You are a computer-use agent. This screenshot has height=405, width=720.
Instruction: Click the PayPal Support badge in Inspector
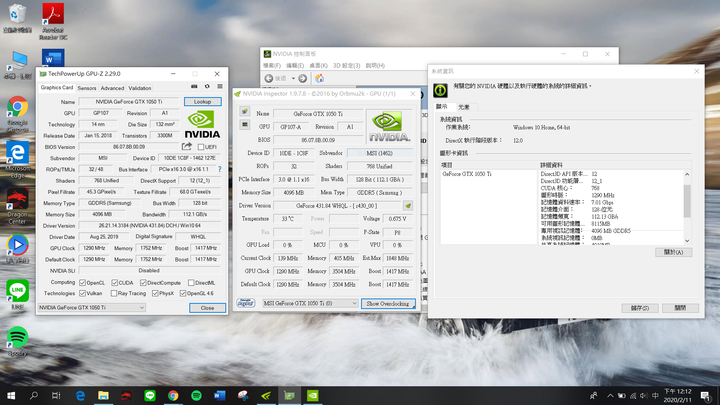point(246,303)
